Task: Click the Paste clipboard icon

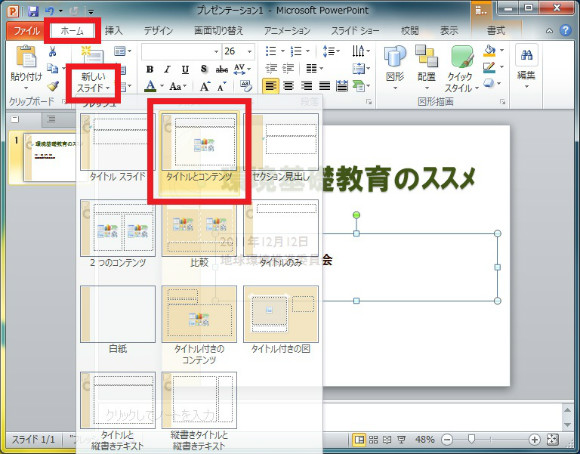Action: coord(26,57)
